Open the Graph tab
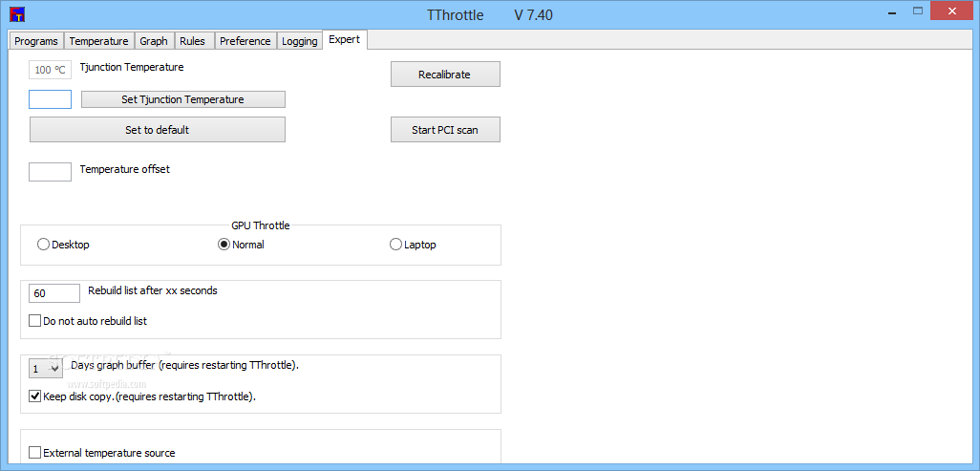 point(154,41)
